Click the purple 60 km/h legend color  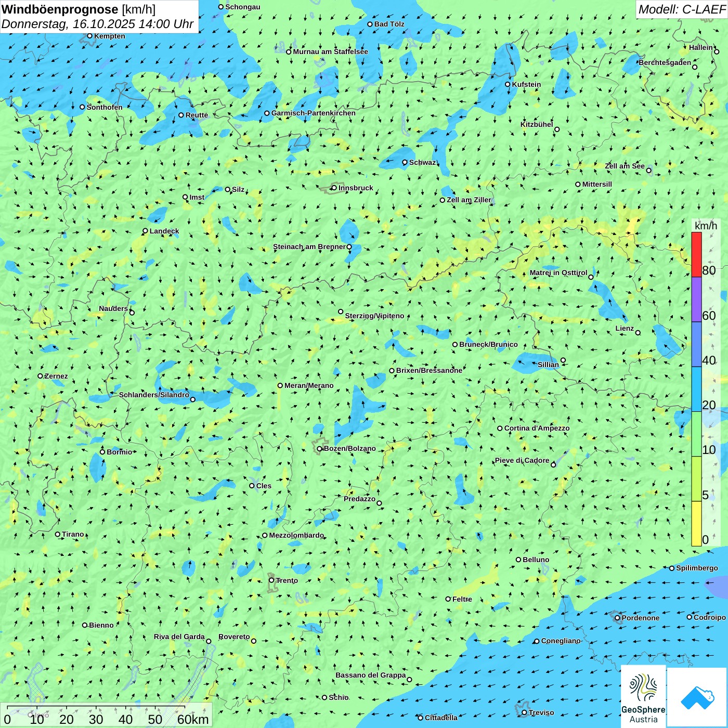pyautogui.click(x=696, y=300)
